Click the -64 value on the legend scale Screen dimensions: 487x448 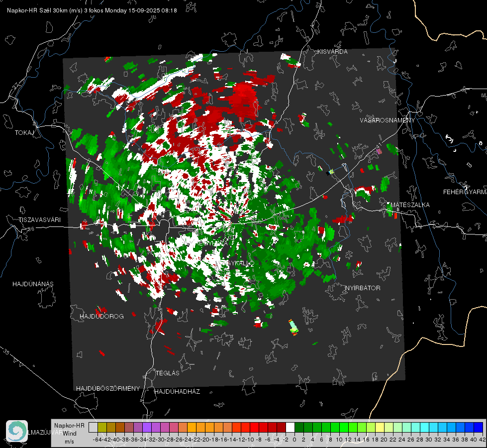97,440
